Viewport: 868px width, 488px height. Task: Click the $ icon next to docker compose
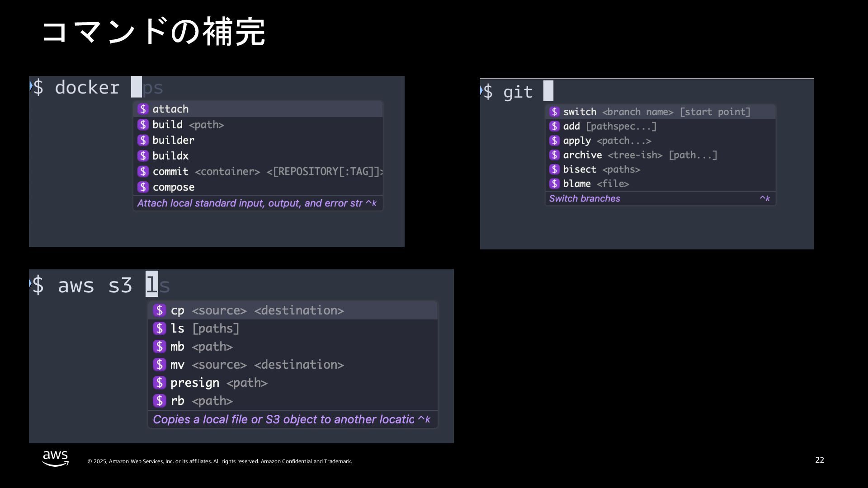click(143, 187)
